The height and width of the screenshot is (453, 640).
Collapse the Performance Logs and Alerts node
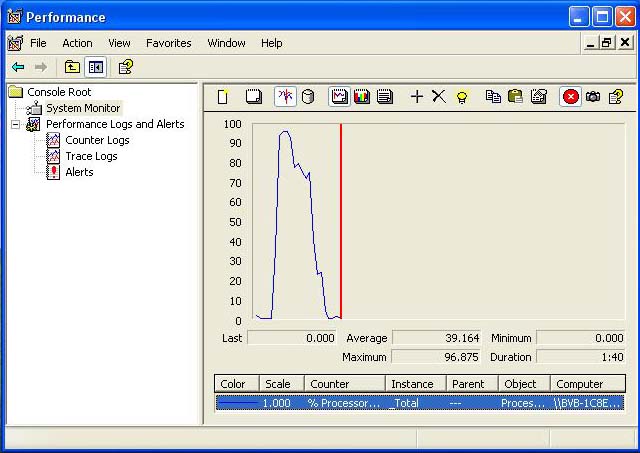click(15, 124)
